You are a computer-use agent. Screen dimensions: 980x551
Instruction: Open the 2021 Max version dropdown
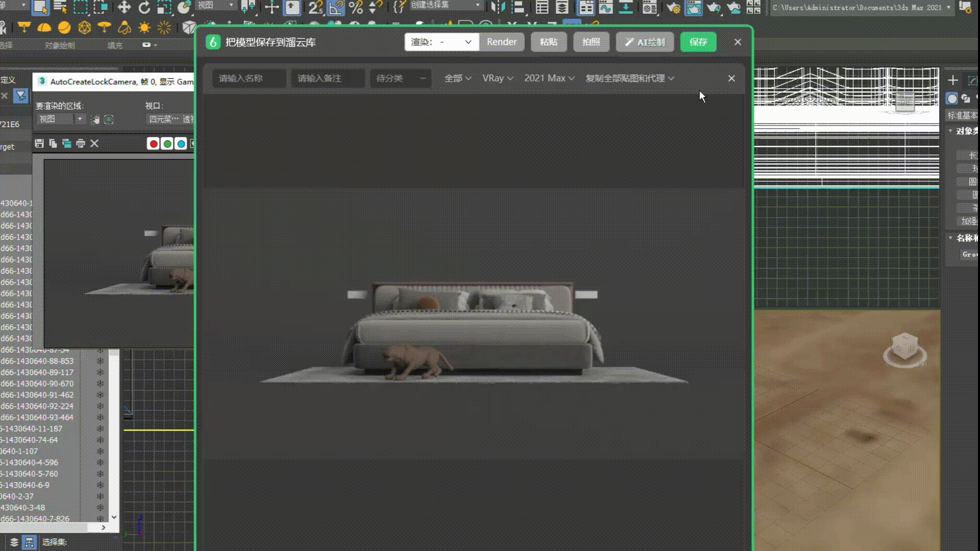pyautogui.click(x=549, y=78)
